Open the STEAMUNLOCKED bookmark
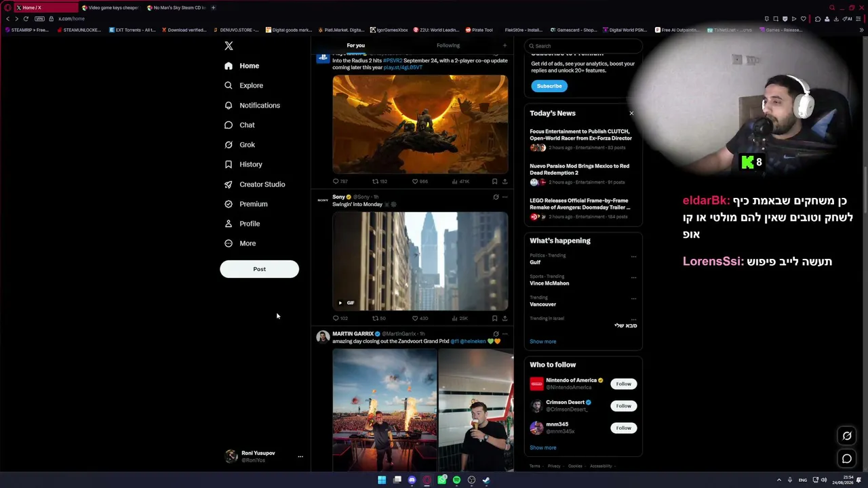This screenshot has height=488, width=868. (x=78, y=30)
